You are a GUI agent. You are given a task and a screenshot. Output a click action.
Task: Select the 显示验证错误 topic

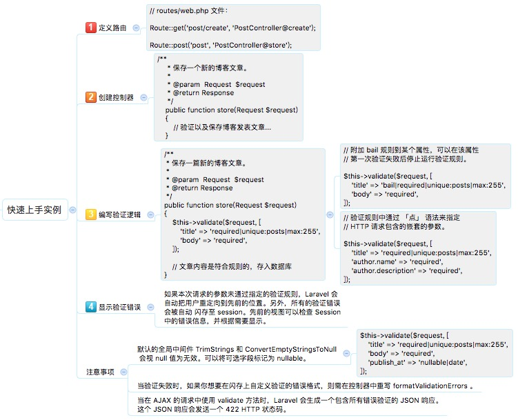(119, 307)
